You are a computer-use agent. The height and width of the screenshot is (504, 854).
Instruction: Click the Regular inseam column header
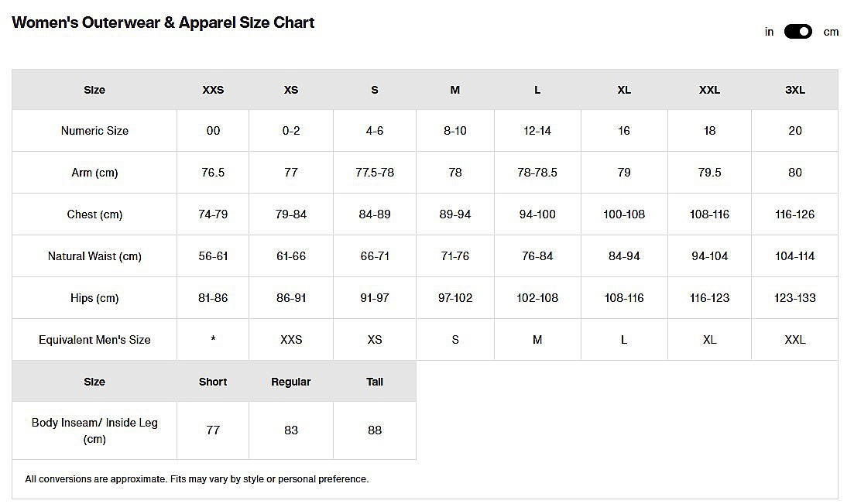tap(291, 382)
